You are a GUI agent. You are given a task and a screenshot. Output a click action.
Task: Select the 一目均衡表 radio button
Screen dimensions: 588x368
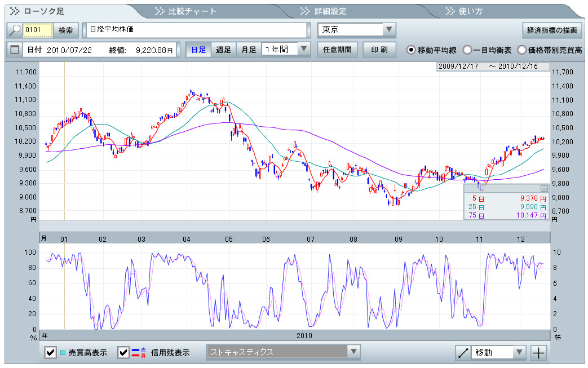[x=467, y=50]
